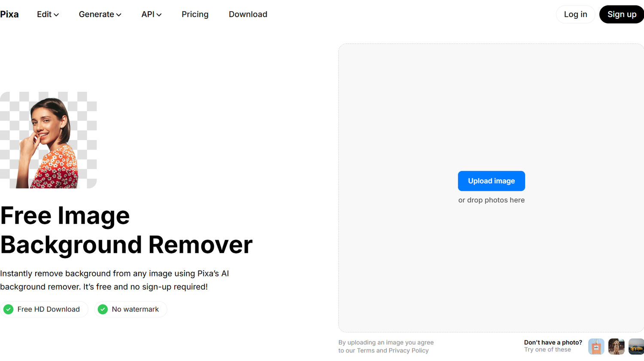The width and height of the screenshot is (644, 361).
Task: Click the Upload image button
Action: click(491, 181)
